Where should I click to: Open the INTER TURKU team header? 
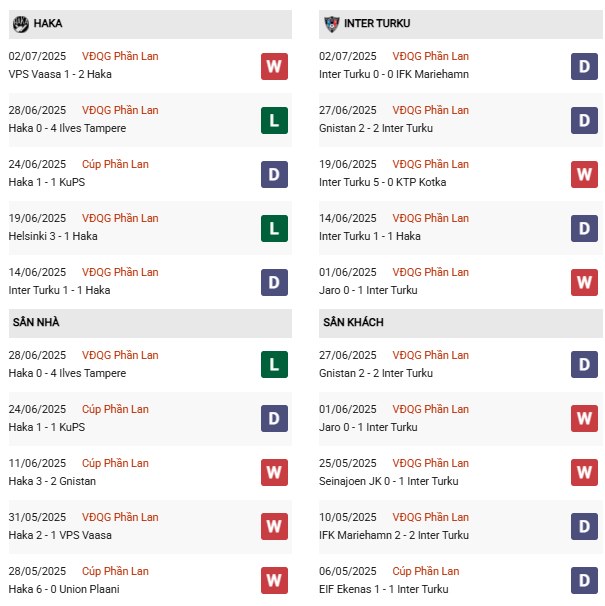pos(377,23)
